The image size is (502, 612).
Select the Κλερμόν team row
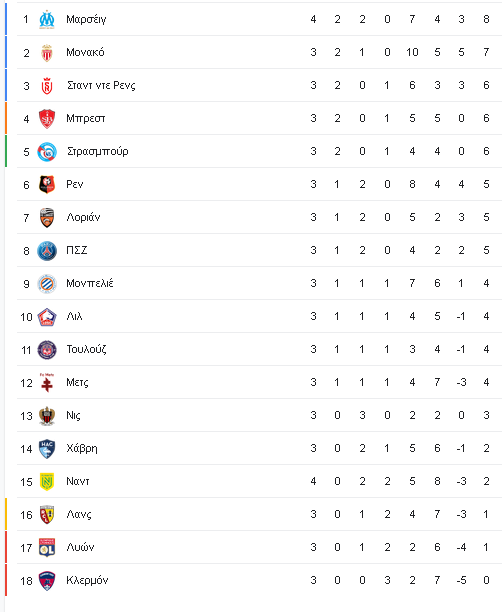pyautogui.click(x=260, y=580)
